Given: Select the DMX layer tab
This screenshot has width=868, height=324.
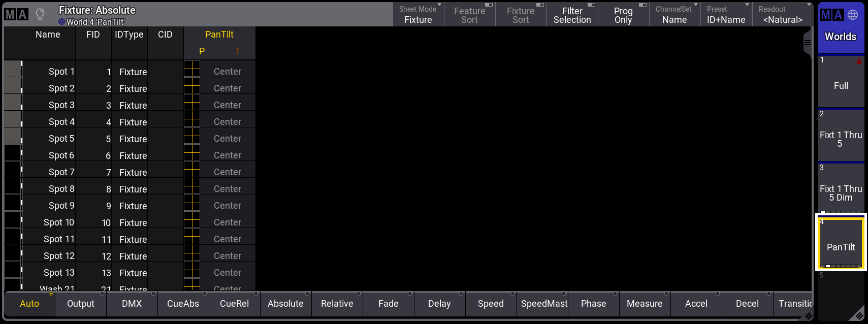Looking at the screenshot, I should (x=132, y=304).
